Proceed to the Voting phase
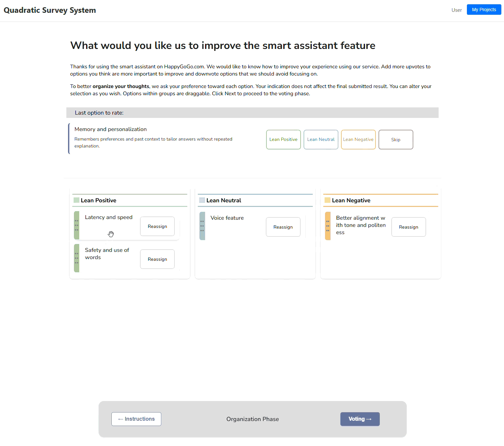Screen dimensions: 504x446 360,419
